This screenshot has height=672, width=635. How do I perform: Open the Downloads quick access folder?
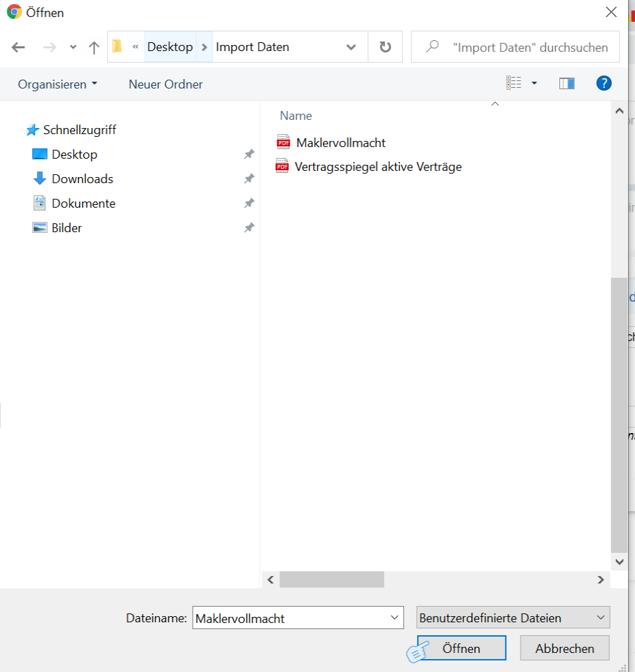point(82,179)
